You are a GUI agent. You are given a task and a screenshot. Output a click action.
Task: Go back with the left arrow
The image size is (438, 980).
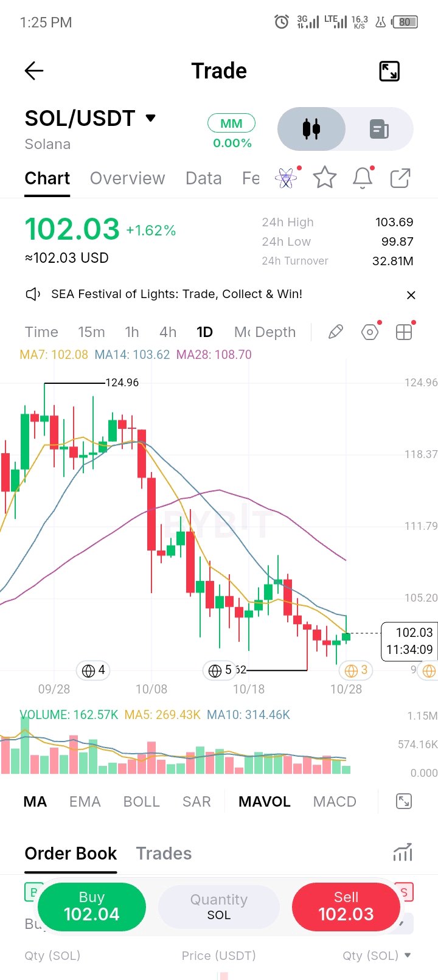tap(34, 71)
